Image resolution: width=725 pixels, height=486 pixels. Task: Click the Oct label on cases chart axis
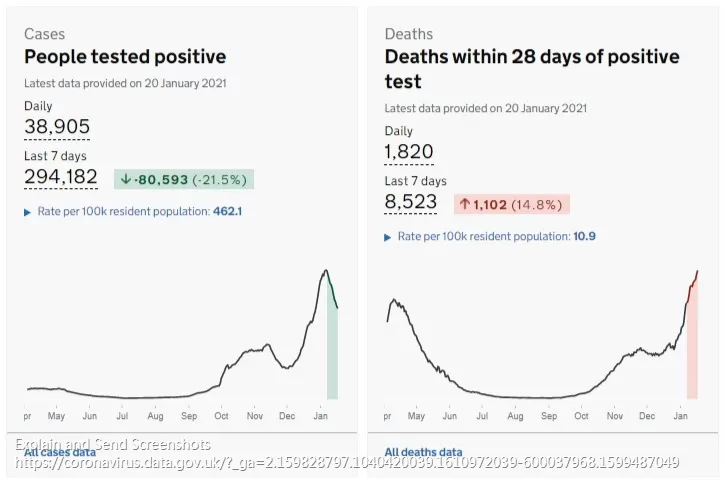pos(221,416)
